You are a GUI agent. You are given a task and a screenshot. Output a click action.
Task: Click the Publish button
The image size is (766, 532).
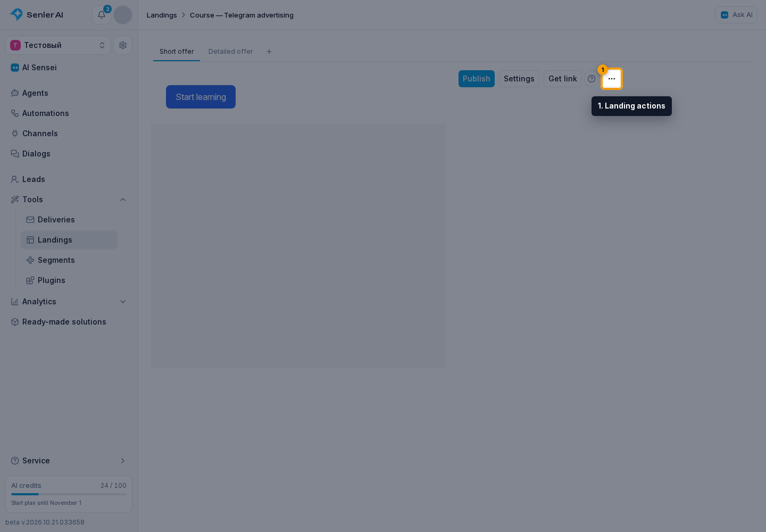pyautogui.click(x=477, y=79)
